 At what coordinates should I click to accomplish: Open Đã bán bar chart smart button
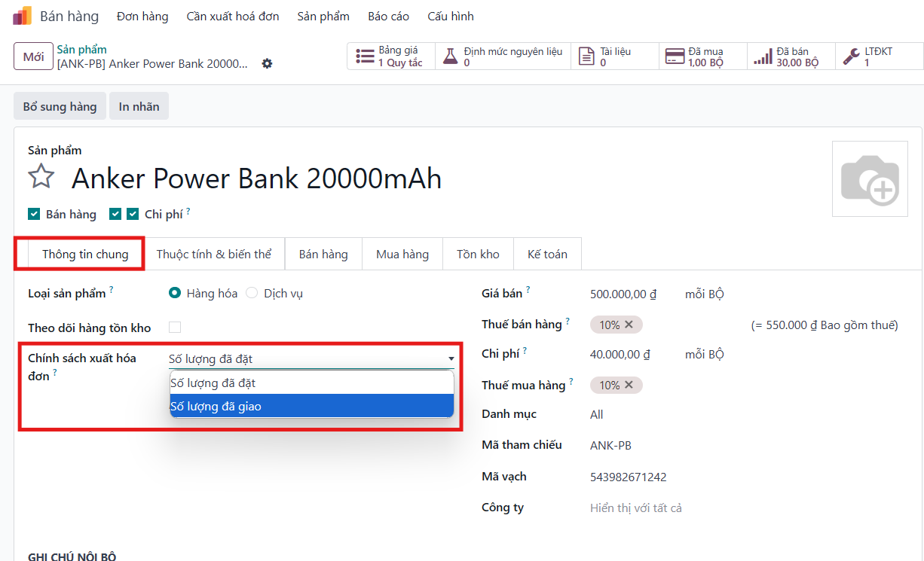coord(791,56)
